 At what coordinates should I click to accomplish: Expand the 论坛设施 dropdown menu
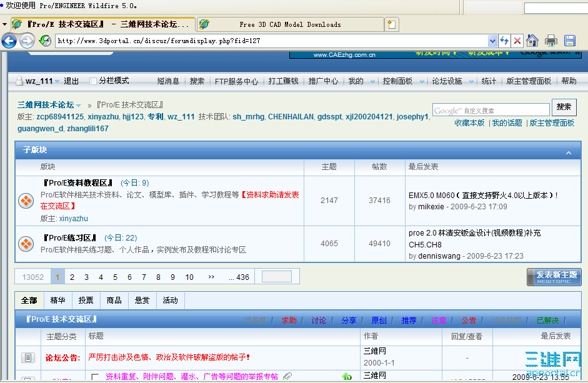(471, 81)
